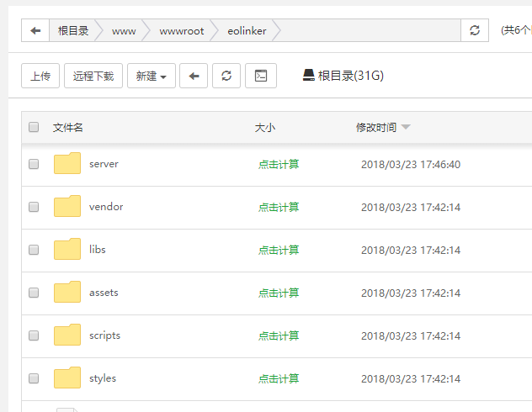Click server modified time 2018/03/23 17:46:40
This screenshot has width=532, height=412.
tap(411, 164)
